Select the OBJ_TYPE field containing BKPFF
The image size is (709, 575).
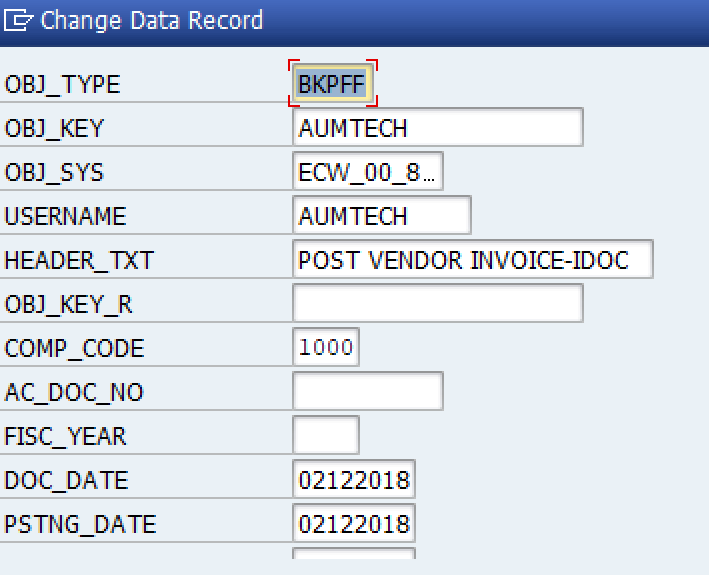point(334,83)
